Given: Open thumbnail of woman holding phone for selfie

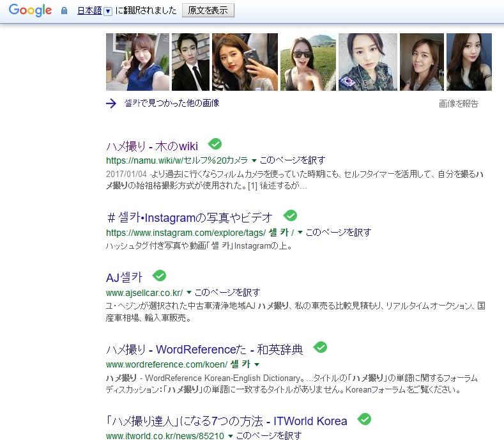Looking at the screenshot, I should pyautogui.click(x=245, y=62).
